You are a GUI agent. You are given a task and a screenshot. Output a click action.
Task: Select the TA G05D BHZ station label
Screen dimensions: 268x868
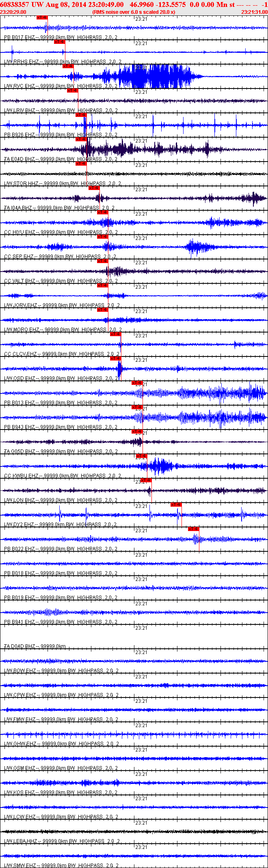click(x=61, y=451)
